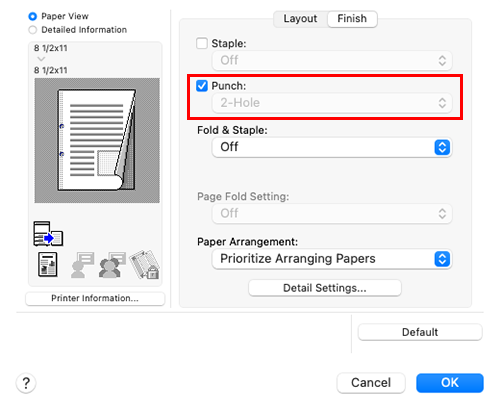The height and width of the screenshot is (409, 500).
Task: Click the secured document lock icon
Action: [x=145, y=265]
